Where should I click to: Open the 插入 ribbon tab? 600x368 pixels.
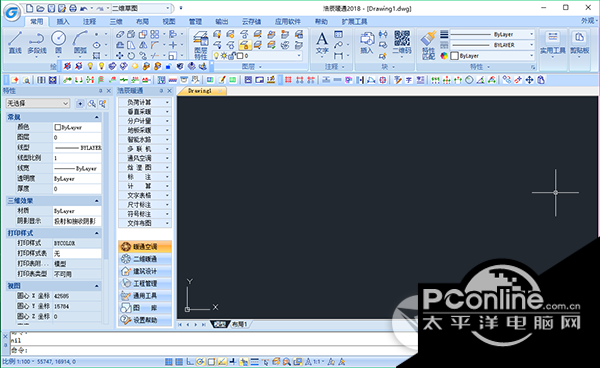[63, 21]
